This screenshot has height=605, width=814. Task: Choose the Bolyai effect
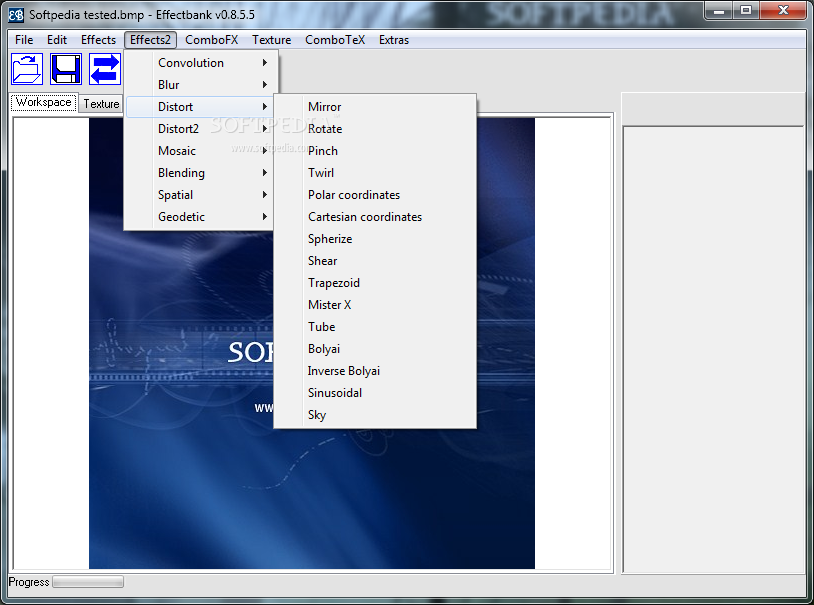click(x=375, y=349)
